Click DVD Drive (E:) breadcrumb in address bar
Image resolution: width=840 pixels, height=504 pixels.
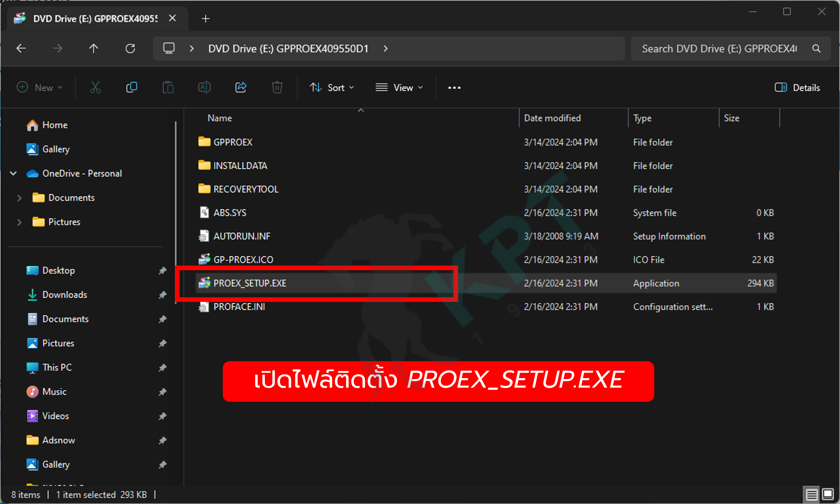tap(288, 48)
